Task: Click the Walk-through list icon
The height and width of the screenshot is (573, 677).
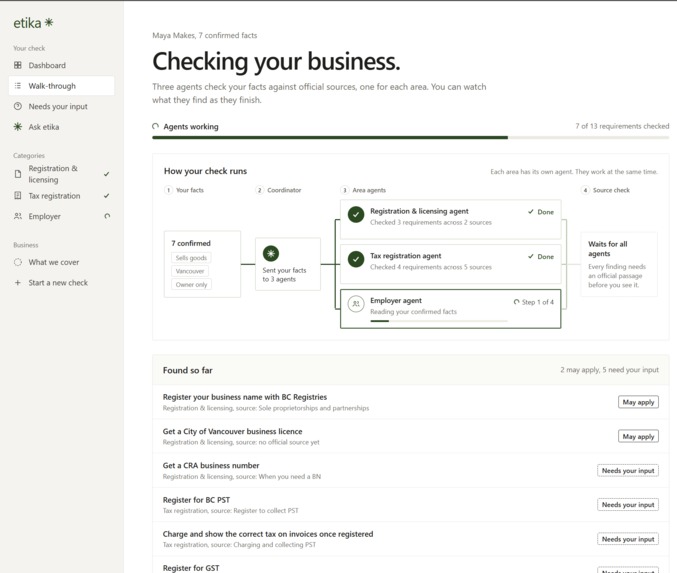Action: pyautogui.click(x=18, y=86)
